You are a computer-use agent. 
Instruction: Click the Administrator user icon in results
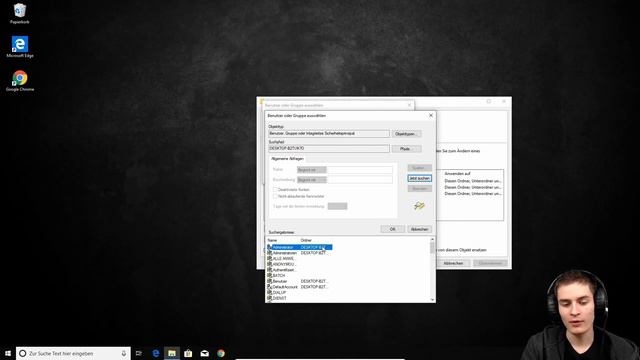[x=269, y=247]
